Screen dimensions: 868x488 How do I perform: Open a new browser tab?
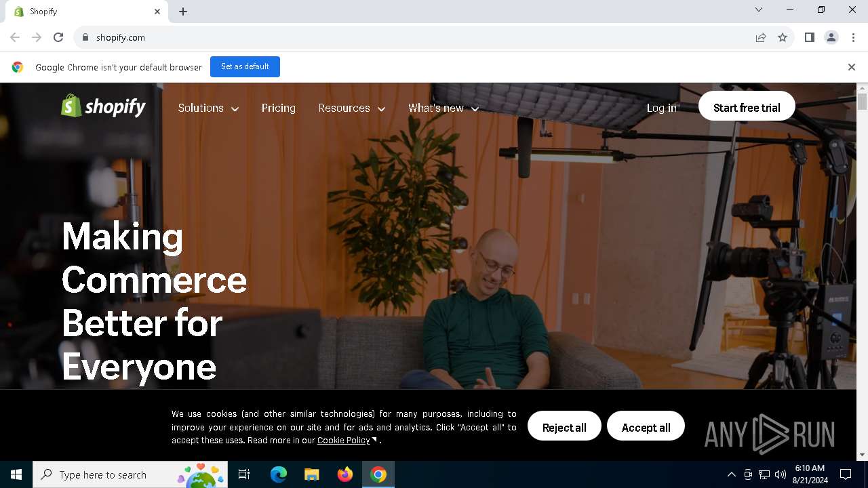(x=183, y=12)
